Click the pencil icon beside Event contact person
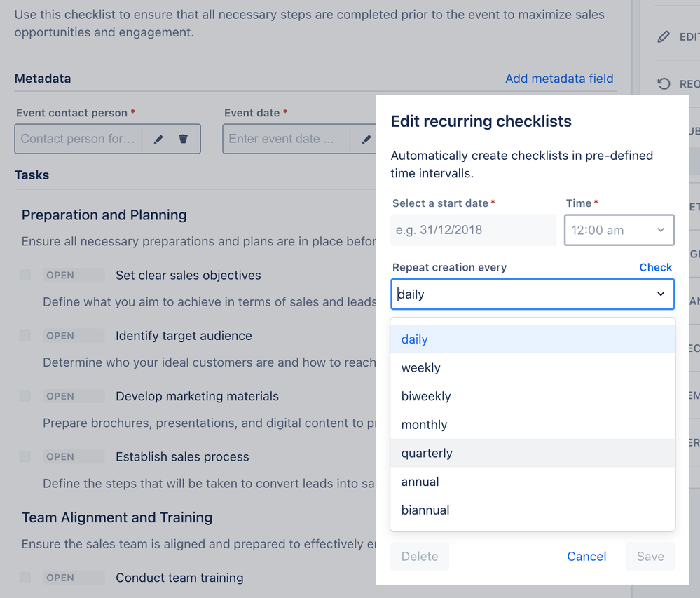Screen dimensions: 700x598 (x=158, y=139)
